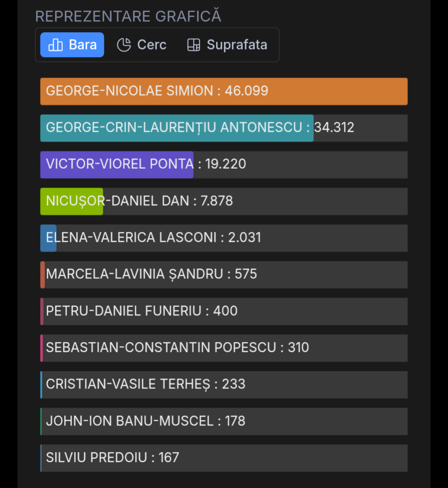Image resolution: width=448 pixels, height=488 pixels.
Task: Click George-Nicolae Simion's orange bar
Action: (224, 91)
